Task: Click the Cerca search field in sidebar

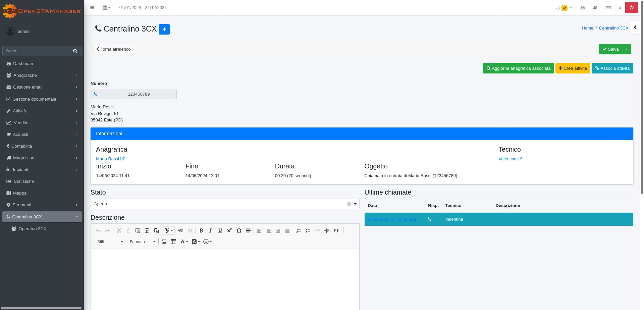Action: 36,51
